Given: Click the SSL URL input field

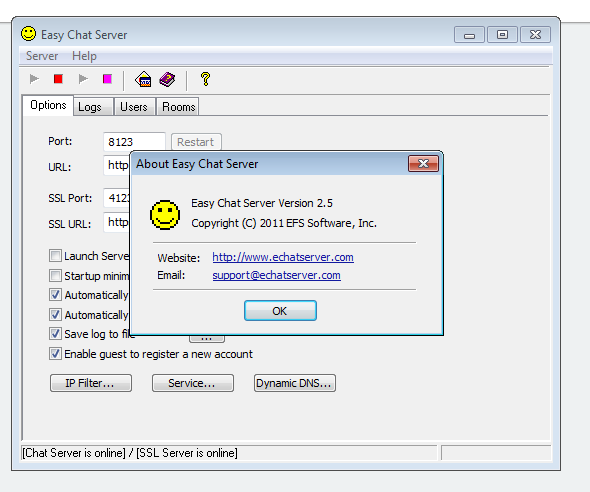Looking at the screenshot, I should pos(116,222).
